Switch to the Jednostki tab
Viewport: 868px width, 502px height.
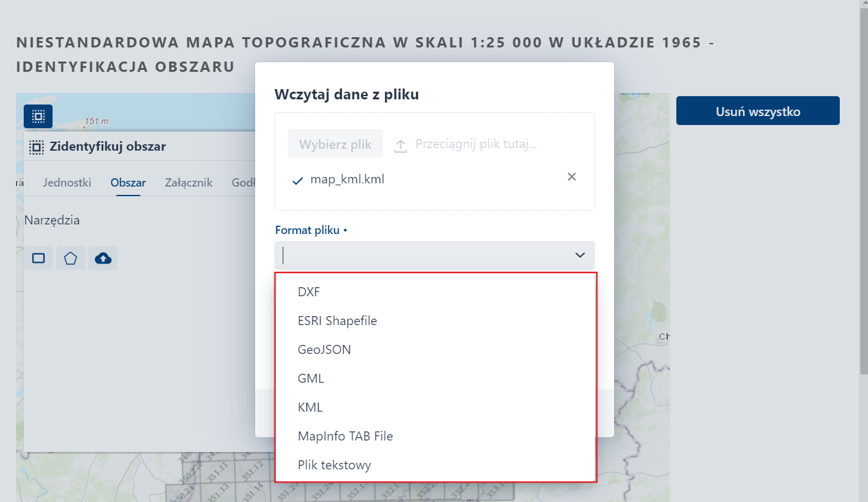(67, 182)
